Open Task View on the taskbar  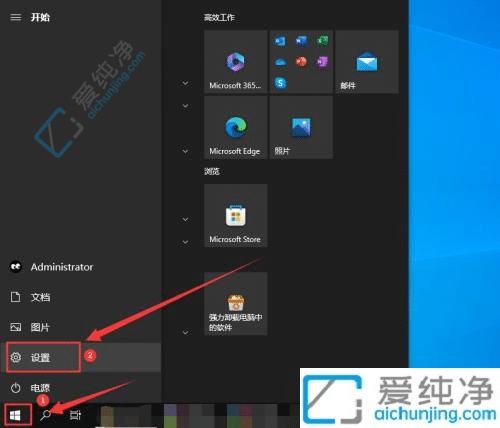(75, 415)
